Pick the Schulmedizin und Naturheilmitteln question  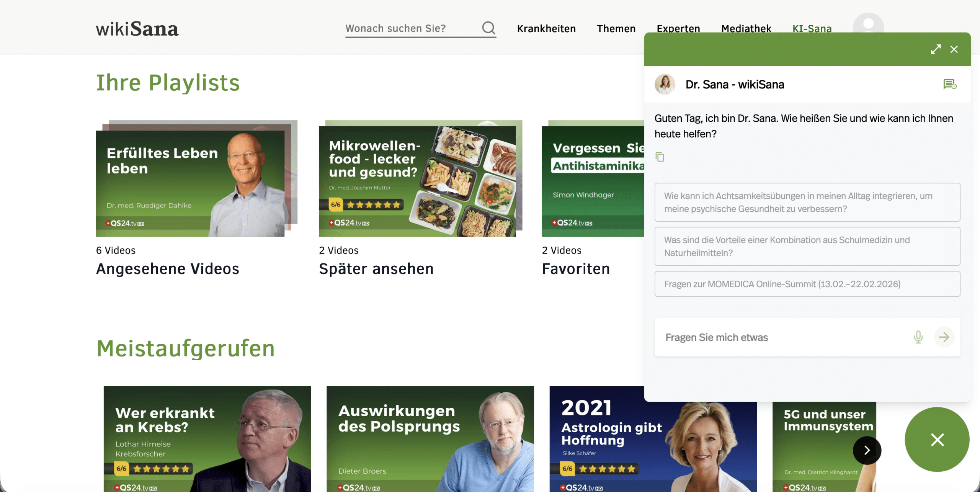[x=807, y=246]
